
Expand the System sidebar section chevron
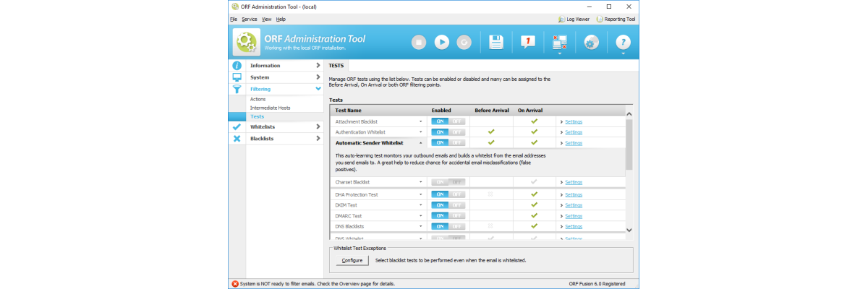point(318,77)
